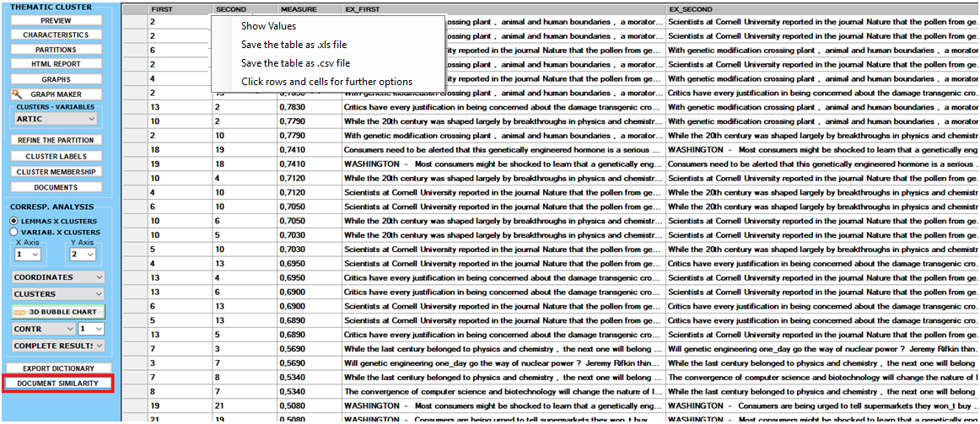Select the first 0,5340 measure cell
This screenshot has width=980, height=424.
(310, 377)
